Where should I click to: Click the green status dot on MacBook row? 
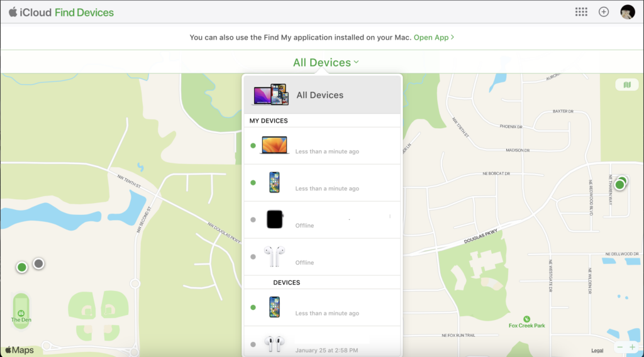pyautogui.click(x=253, y=146)
